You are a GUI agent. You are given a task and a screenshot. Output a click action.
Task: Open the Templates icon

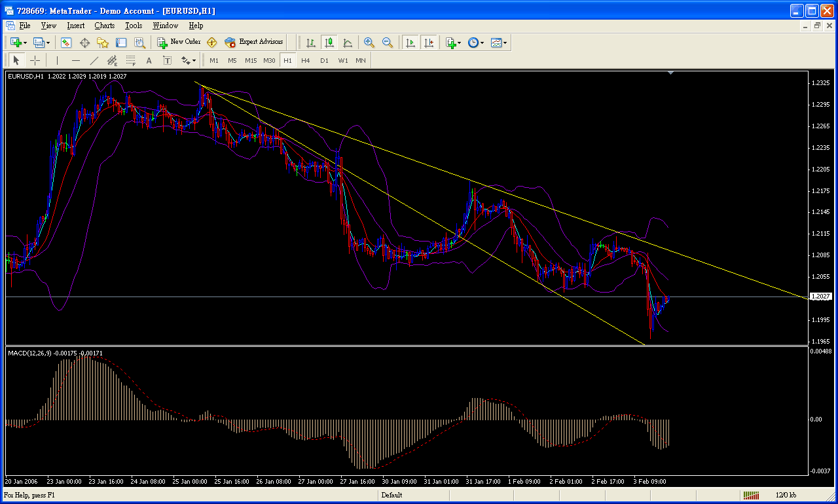tap(496, 43)
